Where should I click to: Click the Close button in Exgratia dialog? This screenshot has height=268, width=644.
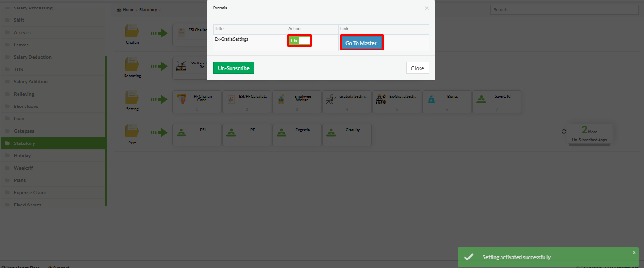point(418,68)
